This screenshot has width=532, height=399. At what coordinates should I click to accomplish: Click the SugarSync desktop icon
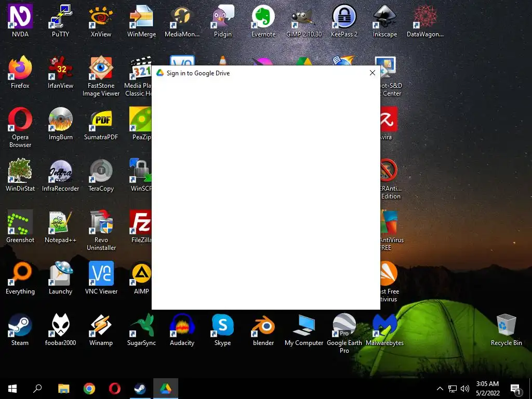pyautogui.click(x=141, y=330)
